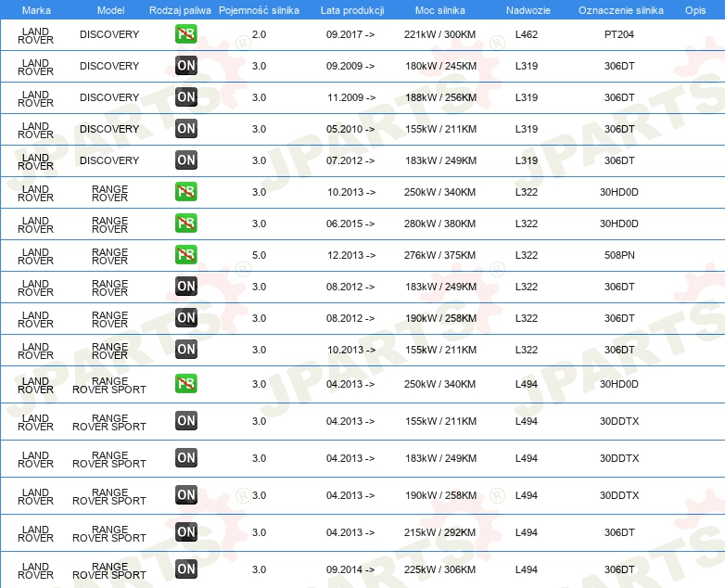Click the ON icon for Range Rover Sport 225kW / 306KM

point(185,569)
